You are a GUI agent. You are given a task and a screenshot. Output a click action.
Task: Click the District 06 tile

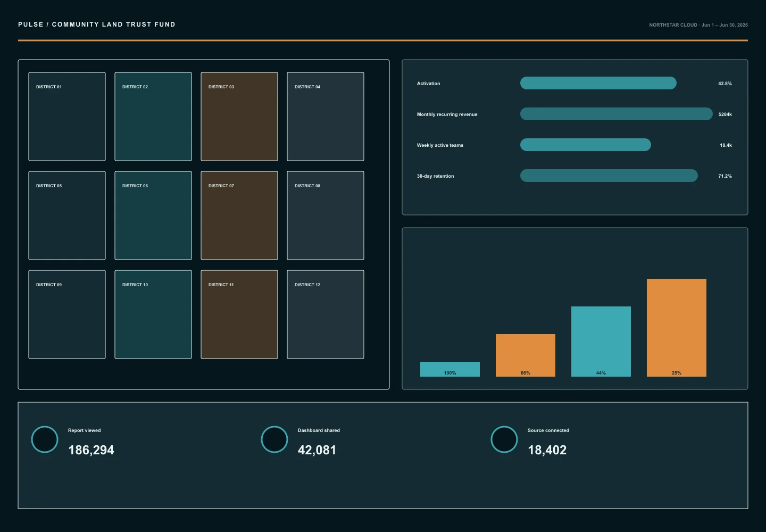pos(153,215)
